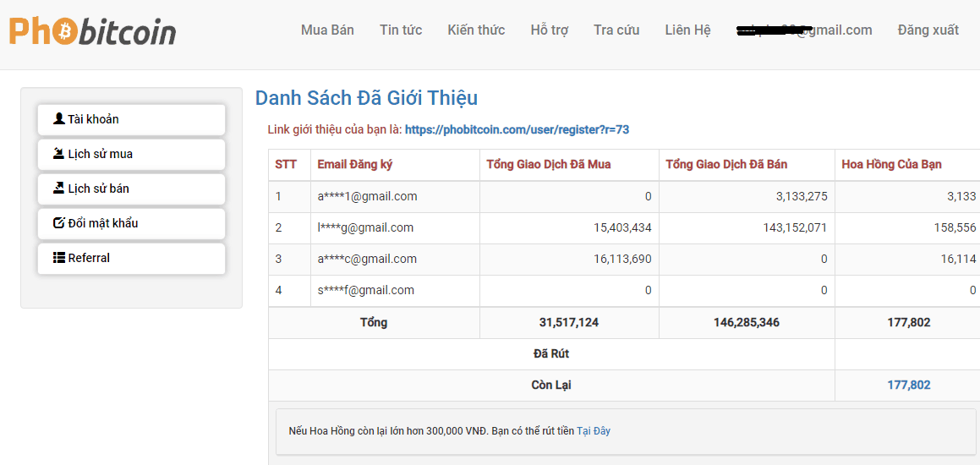The image size is (980, 465).
Task: Select Hỗ trợ in top navigation
Action: click(x=550, y=30)
